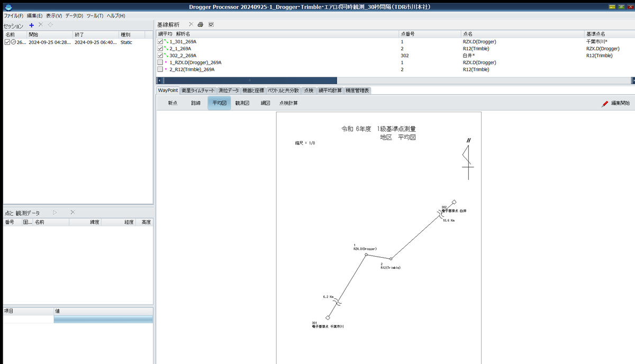635x364 pixels.
Task: Click the 網図 button
Action: coord(266,103)
